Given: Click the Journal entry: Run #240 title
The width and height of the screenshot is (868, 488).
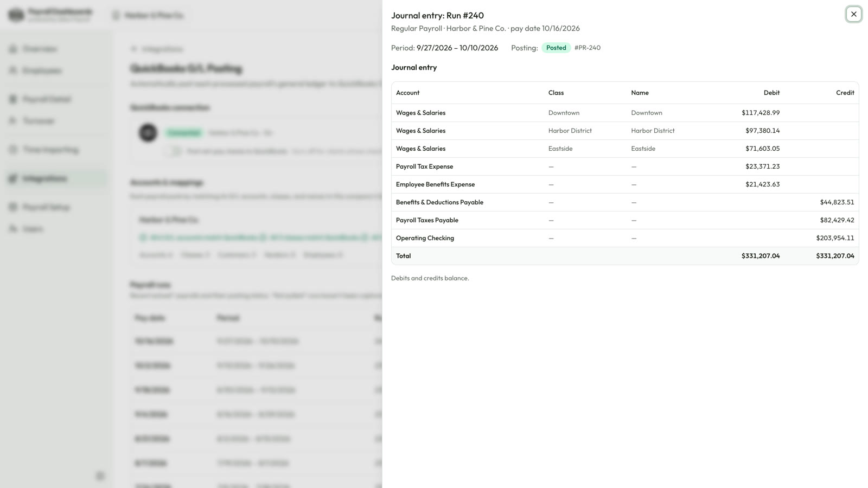Looking at the screenshot, I should 437,16.
